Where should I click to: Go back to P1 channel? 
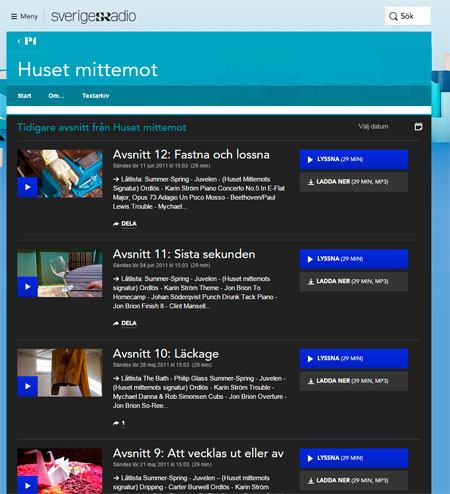point(27,41)
